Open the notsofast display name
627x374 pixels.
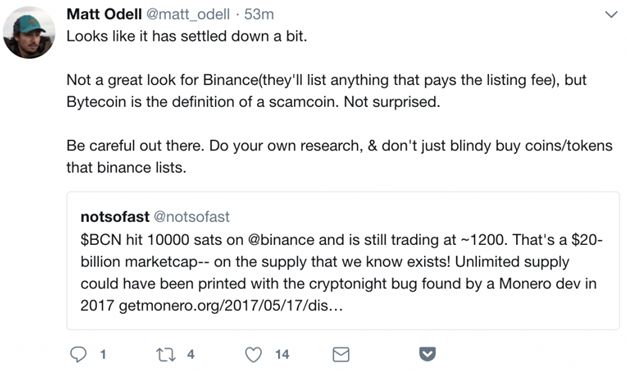click(x=115, y=217)
